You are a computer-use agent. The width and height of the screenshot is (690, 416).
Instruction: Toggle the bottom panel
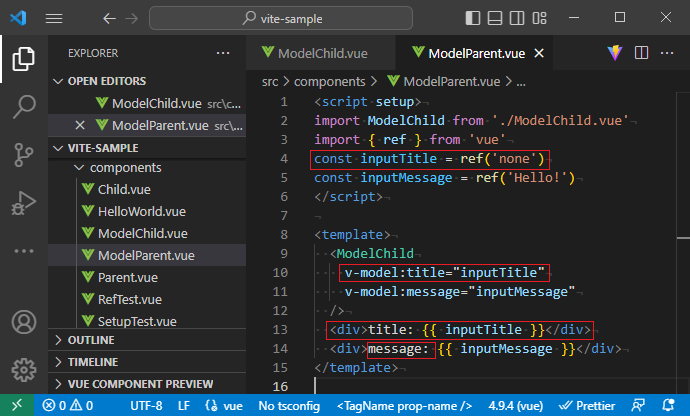coord(495,18)
